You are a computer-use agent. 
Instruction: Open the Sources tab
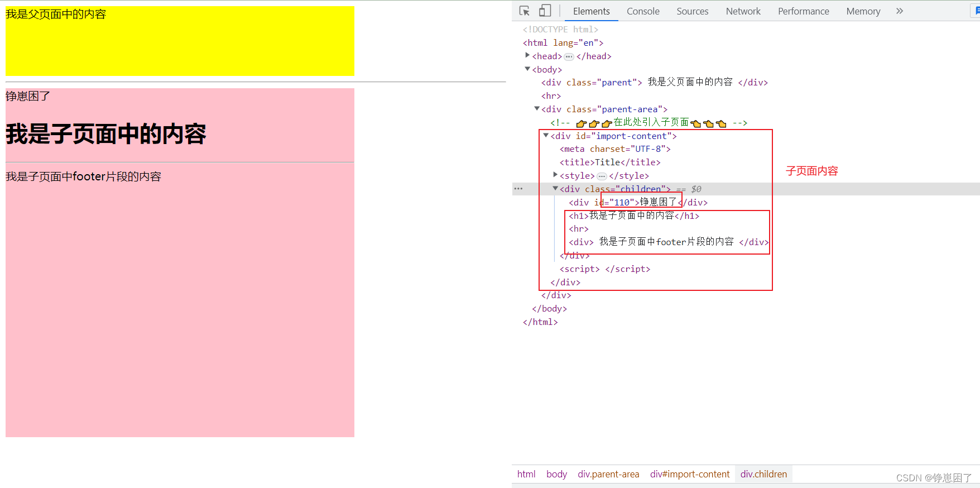click(x=693, y=11)
